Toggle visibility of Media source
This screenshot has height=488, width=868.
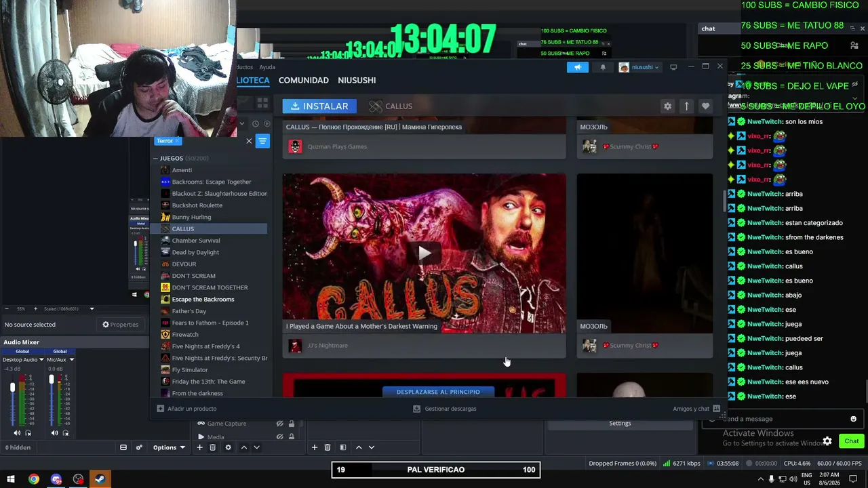point(279,437)
